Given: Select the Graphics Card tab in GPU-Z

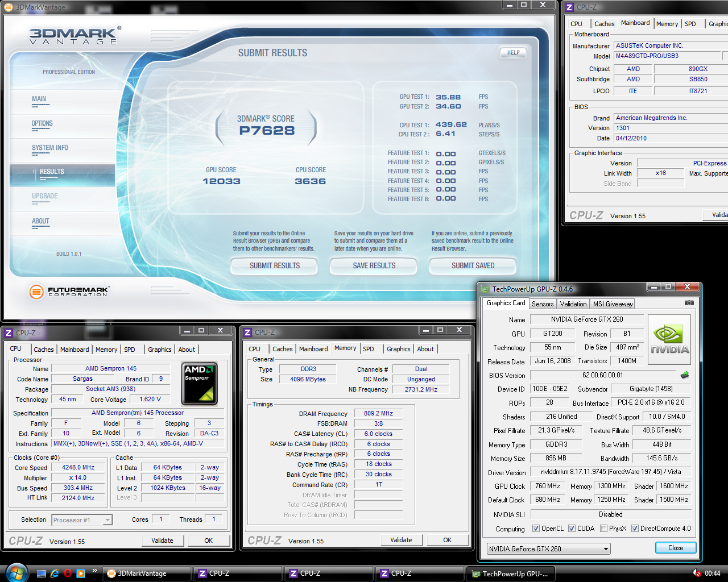Looking at the screenshot, I should pos(506,303).
